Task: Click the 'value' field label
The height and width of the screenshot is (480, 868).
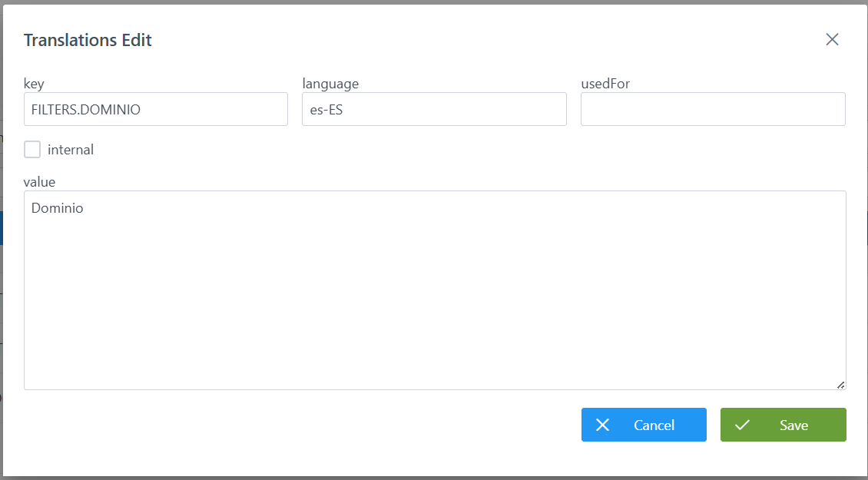Action: click(x=39, y=182)
